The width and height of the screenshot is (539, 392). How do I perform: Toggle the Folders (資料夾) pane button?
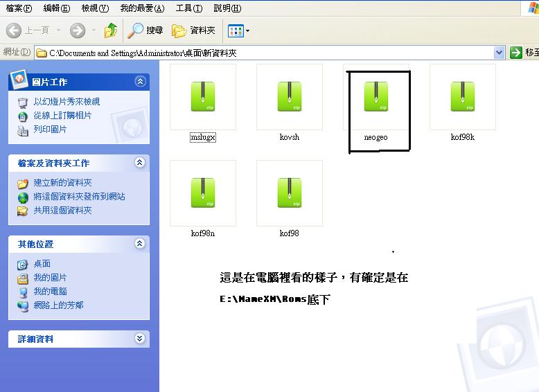[x=194, y=30]
